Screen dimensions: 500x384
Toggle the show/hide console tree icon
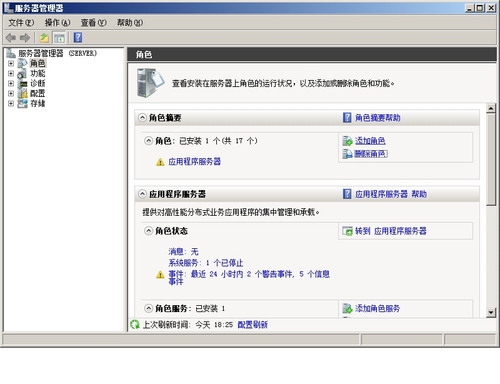(59, 38)
